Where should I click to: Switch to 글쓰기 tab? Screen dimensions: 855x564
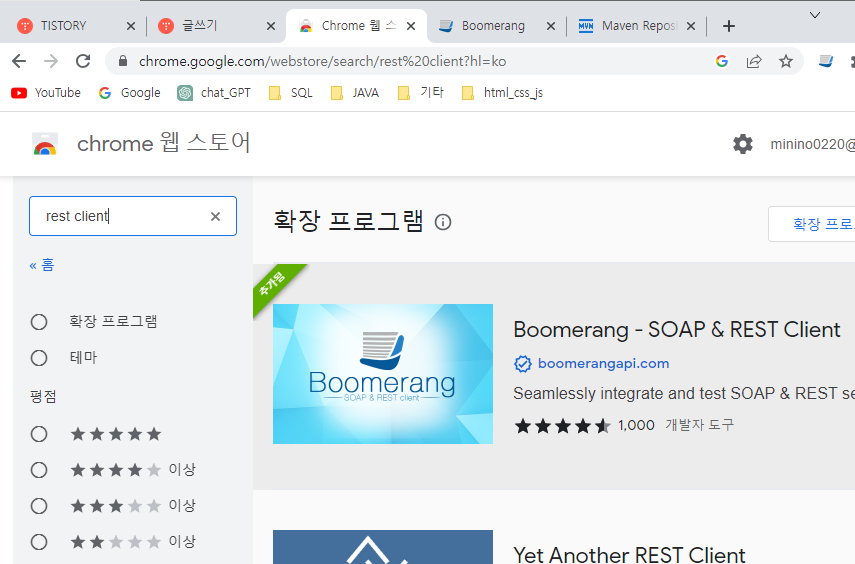pyautogui.click(x=216, y=26)
